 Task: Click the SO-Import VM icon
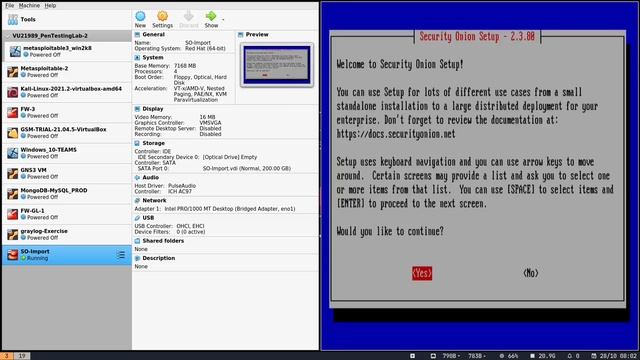(13, 255)
